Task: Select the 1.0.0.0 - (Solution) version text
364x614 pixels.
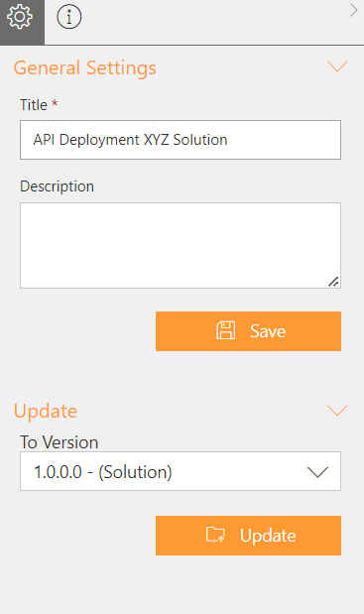Action: tap(102, 472)
